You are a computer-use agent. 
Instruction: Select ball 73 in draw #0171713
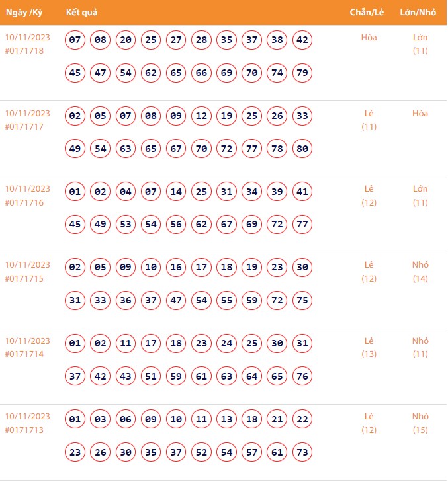pyautogui.click(x=302, y=452)
